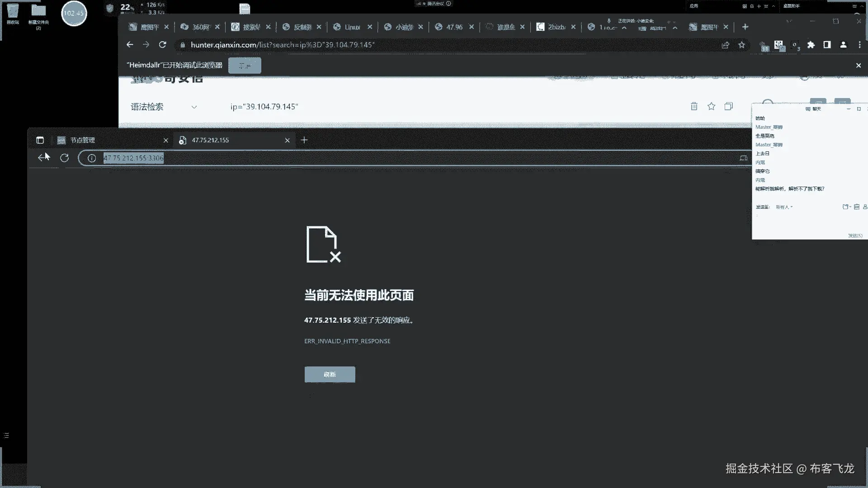Screen dimensions: 868x488
Task: Open Chrome three-dot menu
Action: [859, 45]
